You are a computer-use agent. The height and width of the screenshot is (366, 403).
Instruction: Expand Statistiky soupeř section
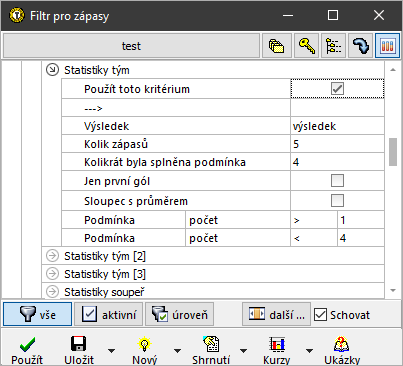tap(52, 292)
